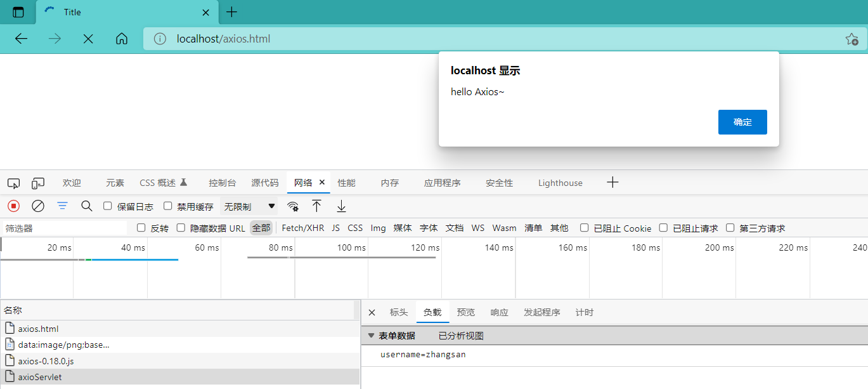Open the 应用程序 tab
The height and width of the screenshot is (389, 868).
[442, 183]
